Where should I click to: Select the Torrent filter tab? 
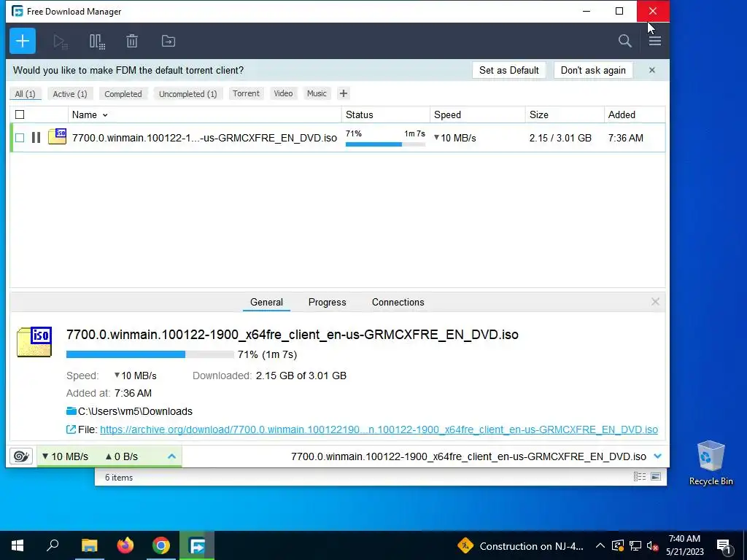246,93
